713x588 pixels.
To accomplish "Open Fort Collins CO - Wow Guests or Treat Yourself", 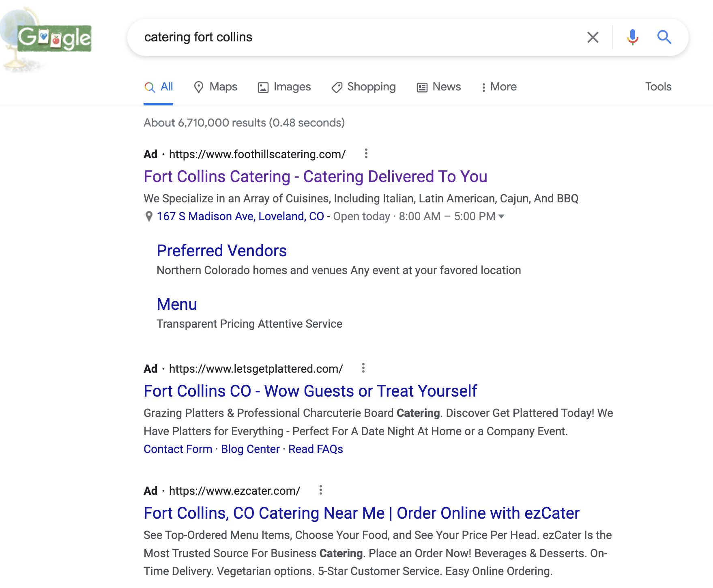I will pos(310,391).
